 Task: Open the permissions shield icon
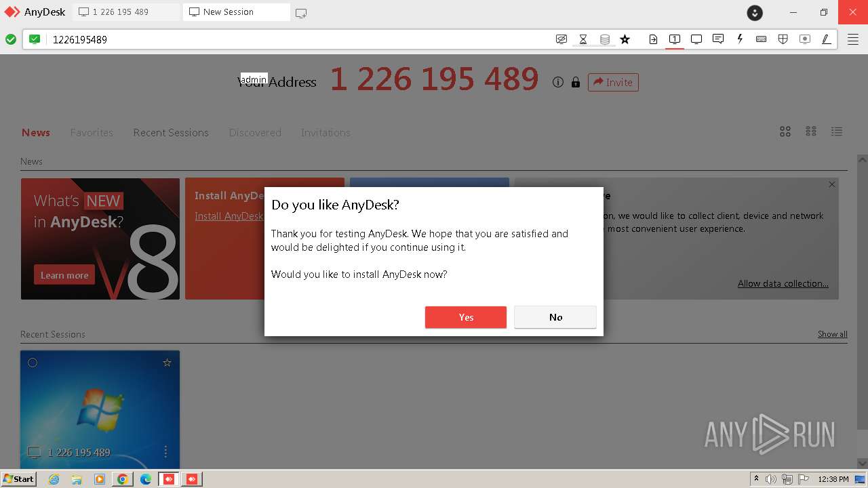[783, 39]
